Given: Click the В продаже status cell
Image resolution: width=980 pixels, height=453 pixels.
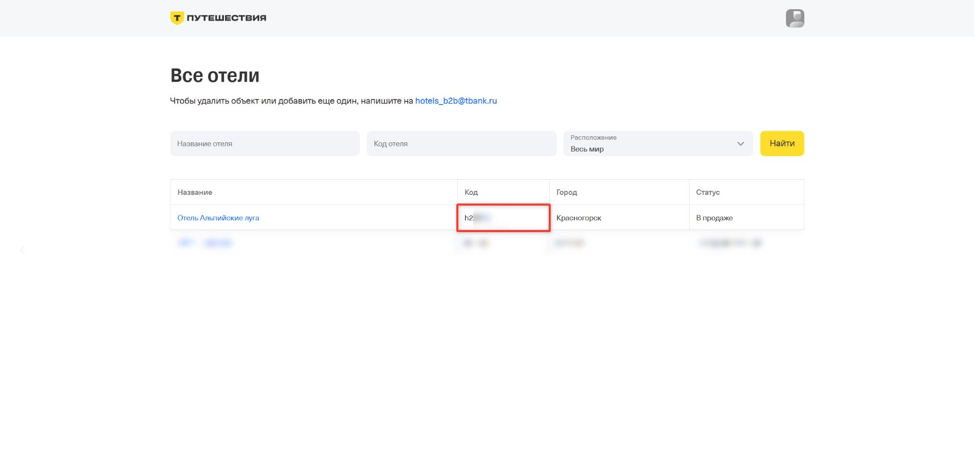Looking at the screenshot, I should 715,218.
